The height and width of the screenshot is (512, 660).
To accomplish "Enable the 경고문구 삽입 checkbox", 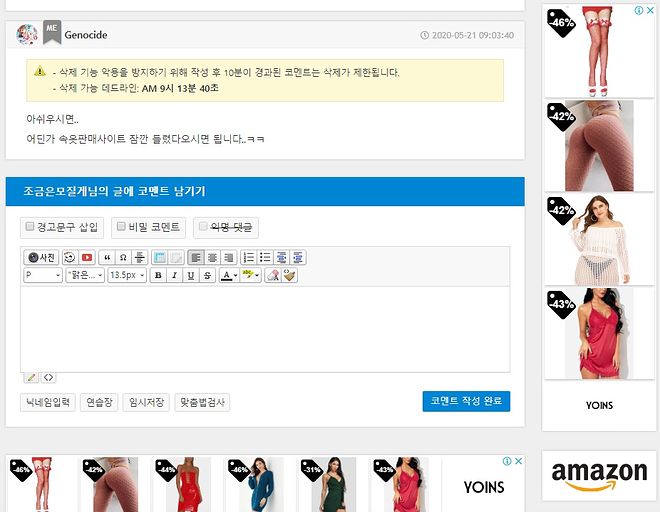I will (30, 227).
